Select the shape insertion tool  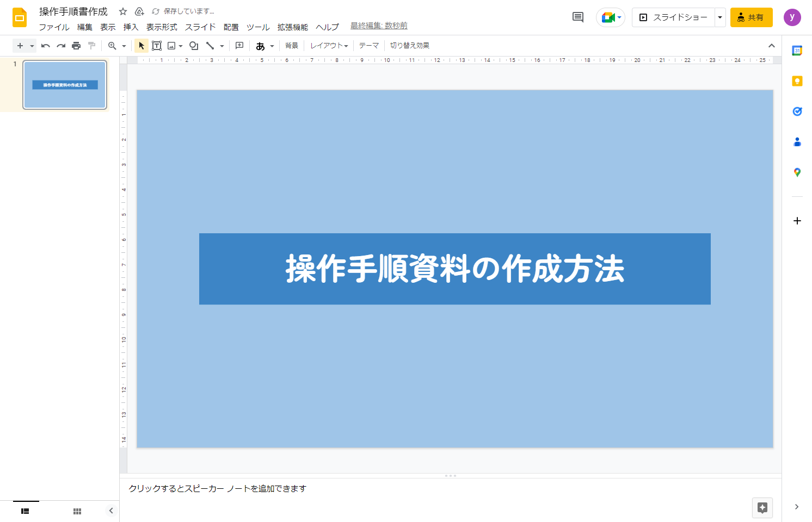pyautogui.click(x=194, y=46)
